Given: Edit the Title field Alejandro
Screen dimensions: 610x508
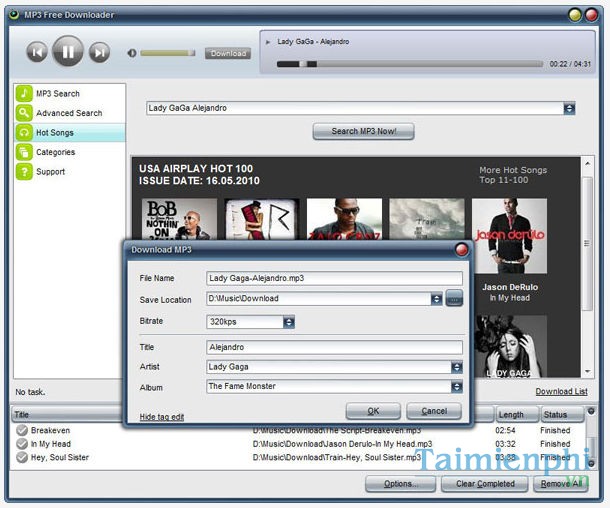Looking at the screenshot, I should pyautogui.click(x=334, y=347).
